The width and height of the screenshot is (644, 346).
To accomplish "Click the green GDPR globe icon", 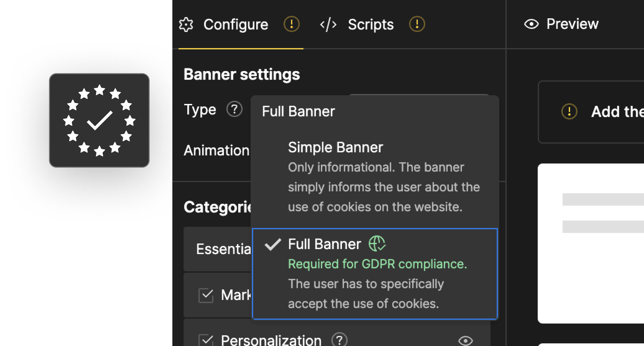I will point(377,243).
